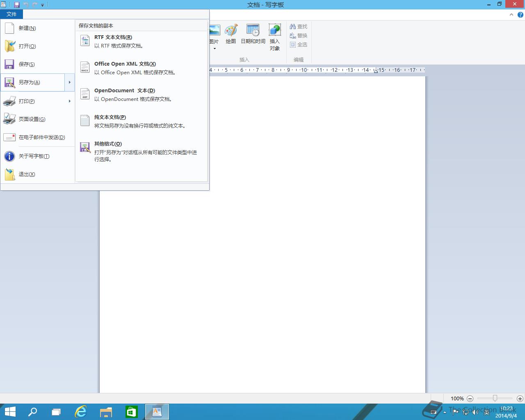Open the customize quick access toolbar dropdown
525x420 pixels.
pyautogui.click(x=42, y=5)
